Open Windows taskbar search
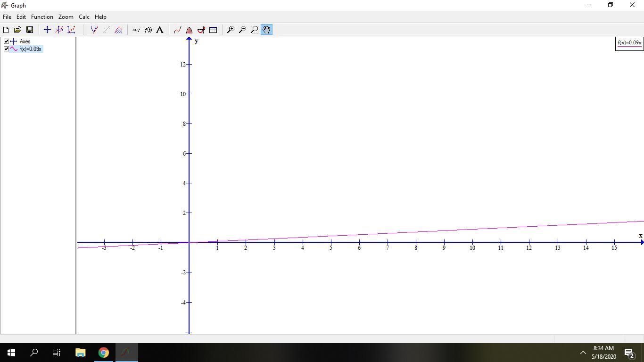644x362 pixels. coord(34,353)
